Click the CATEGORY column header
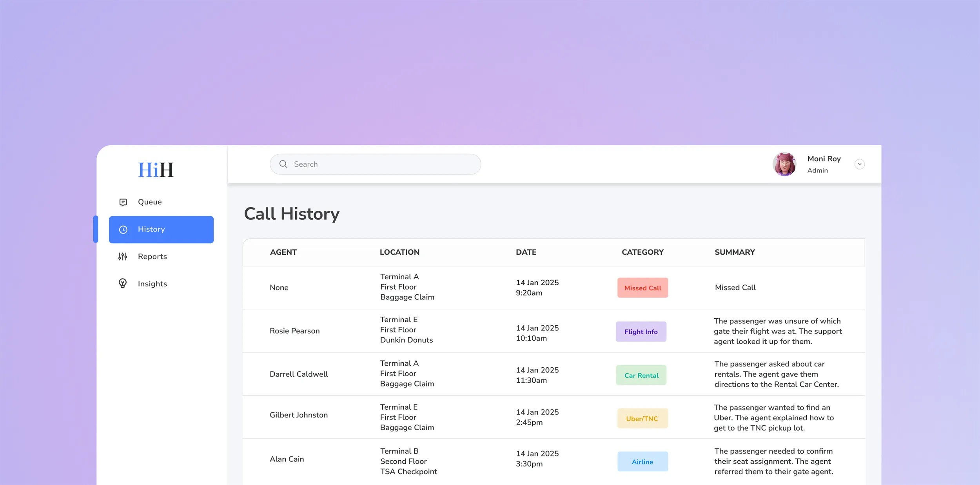 click(x=642, y=252)
